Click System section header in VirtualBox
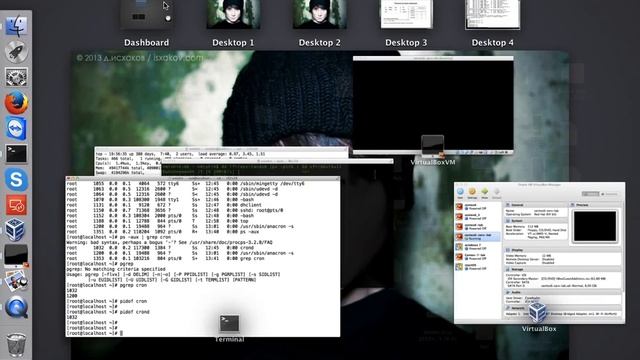Image resolution: width=640 pixels, height=360 pixels. [x=536, y=220]
